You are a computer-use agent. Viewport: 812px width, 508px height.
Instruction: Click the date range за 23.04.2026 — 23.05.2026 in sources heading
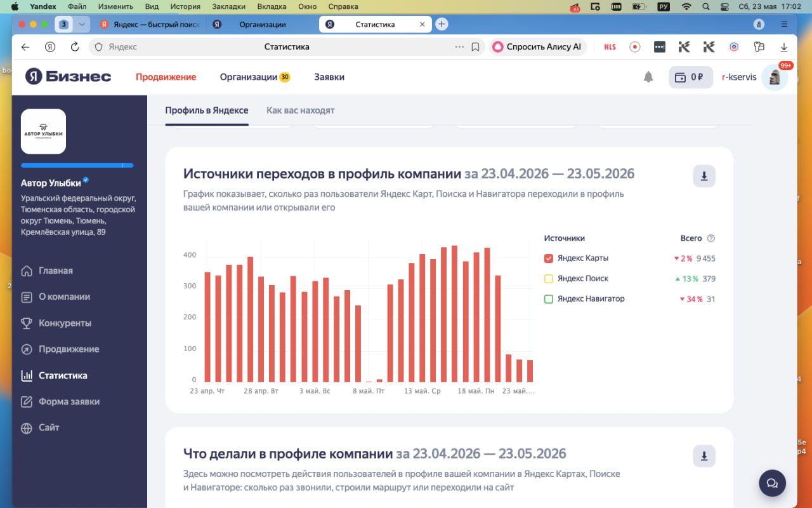549,174
